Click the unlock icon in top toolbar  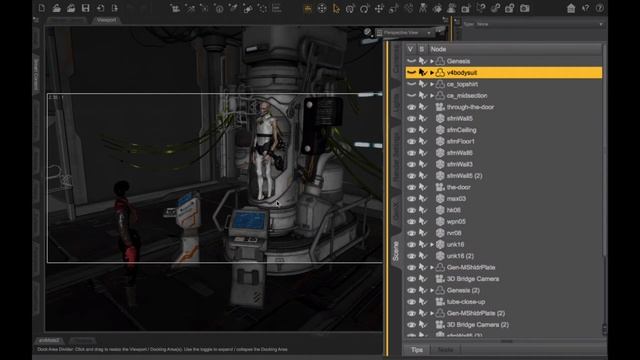(510, 8)
